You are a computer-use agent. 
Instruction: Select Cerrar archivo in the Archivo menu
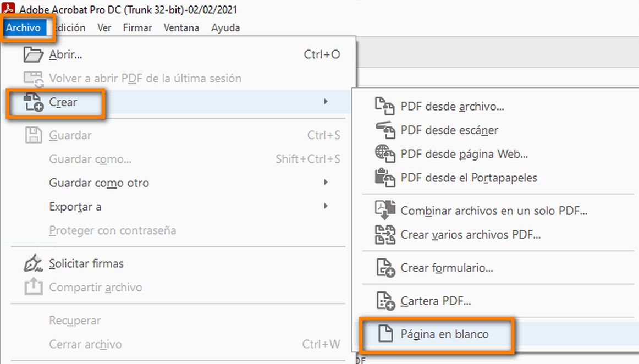(x=85, y=344)
